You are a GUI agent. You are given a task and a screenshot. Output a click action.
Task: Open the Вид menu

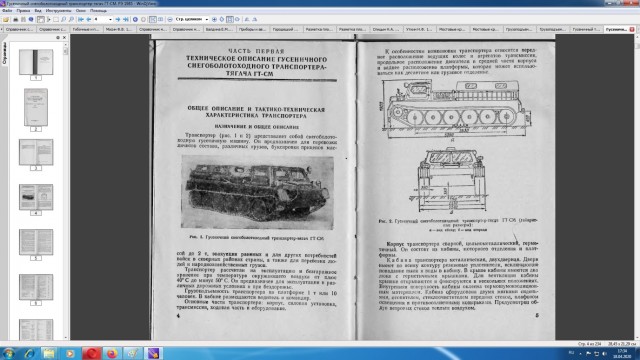click(38, 11)
